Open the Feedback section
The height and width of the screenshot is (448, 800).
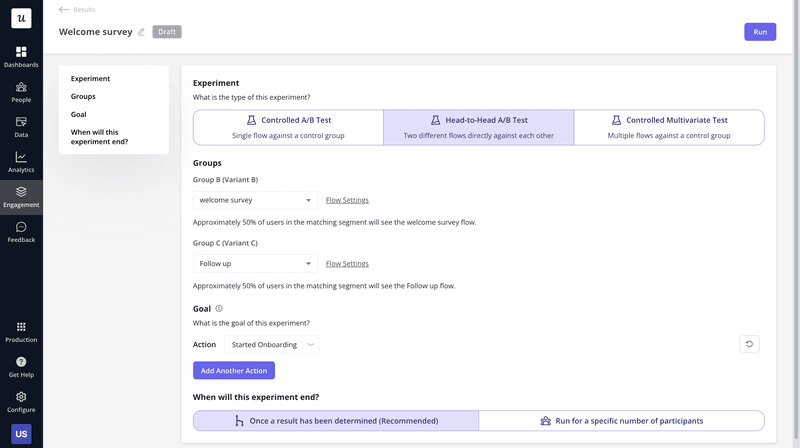coord(21,232)
